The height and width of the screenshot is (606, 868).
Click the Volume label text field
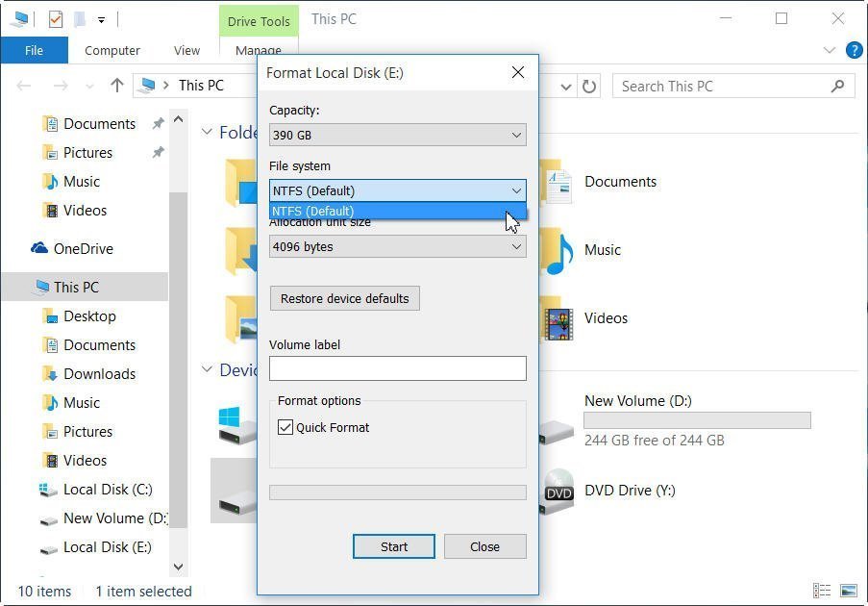click(x=398, y=368)
